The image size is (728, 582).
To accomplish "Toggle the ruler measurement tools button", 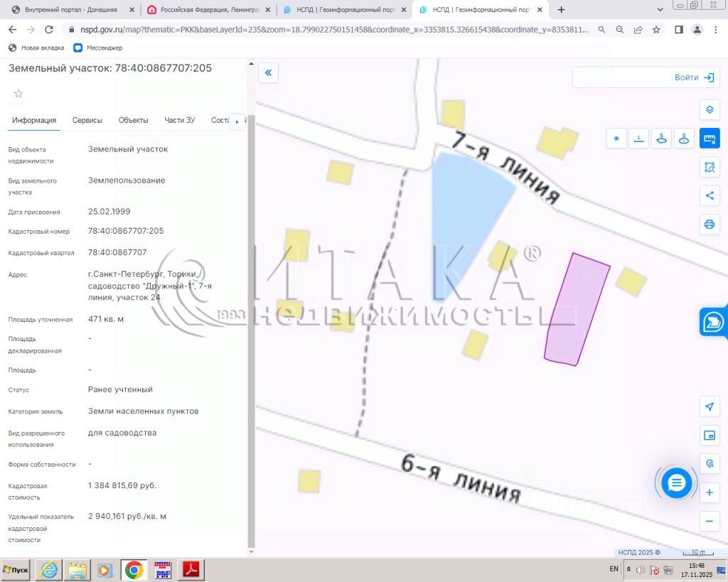I will [709, 139].
